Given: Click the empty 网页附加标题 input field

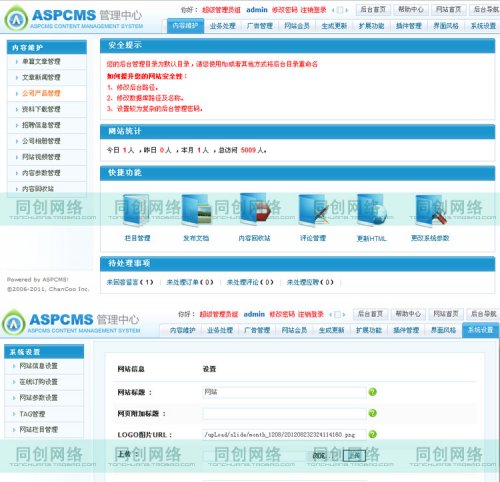Looking at the screenshot, I should click(284, 413).
